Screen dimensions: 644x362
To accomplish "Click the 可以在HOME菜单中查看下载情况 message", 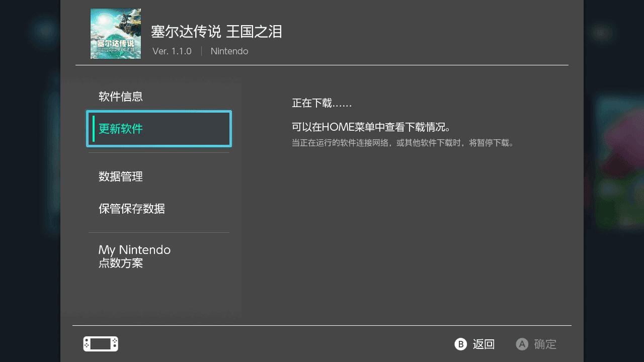I will pyautogui.click(x=371, y=127).
